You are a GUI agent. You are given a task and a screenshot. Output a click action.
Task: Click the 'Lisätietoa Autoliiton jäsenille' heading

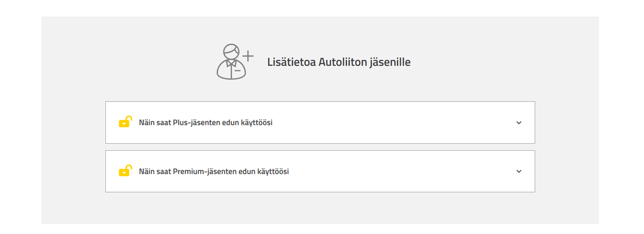pyautogui.click(x=339, y=62)
